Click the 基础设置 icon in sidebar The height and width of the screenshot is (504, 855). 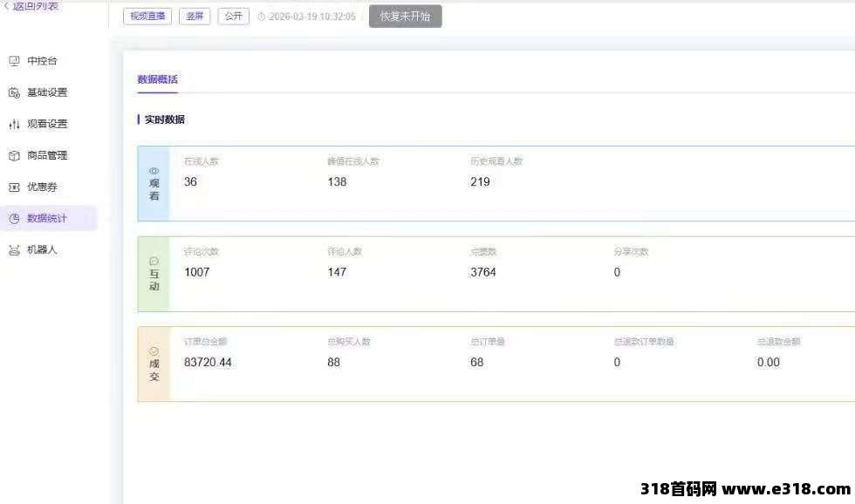tap(14, 92)
